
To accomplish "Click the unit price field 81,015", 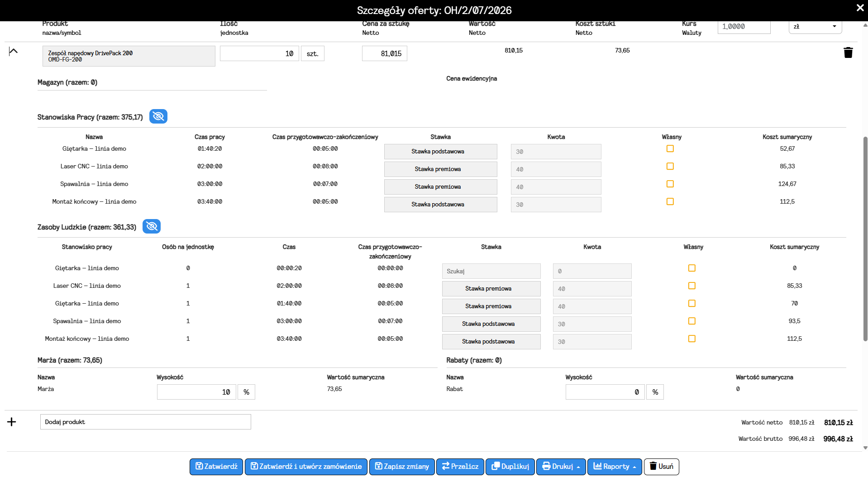I will click(x=384, y=53).
